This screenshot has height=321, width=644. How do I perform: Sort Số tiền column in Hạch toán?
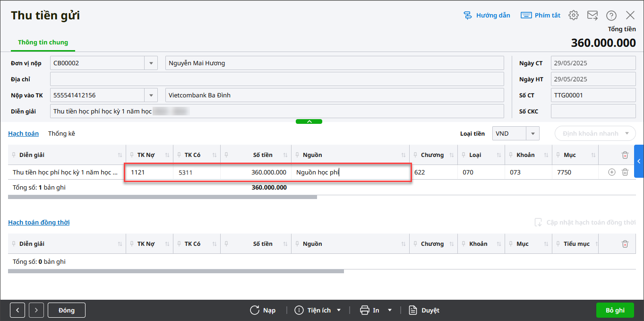(x=285, y=155)
